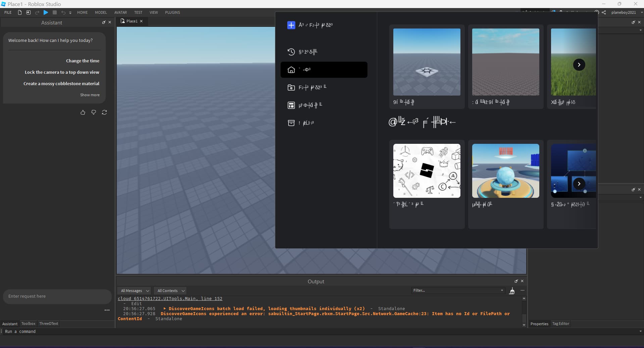The image size is (644, 348).
Task: Click the share icon beside the username
Action: (x=604, y=12)
